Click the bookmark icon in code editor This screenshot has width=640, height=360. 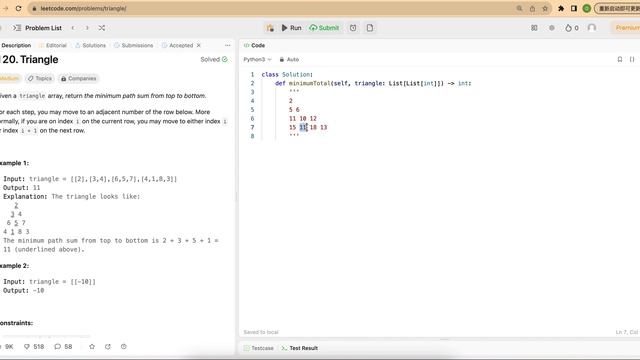tap(620, 59)
